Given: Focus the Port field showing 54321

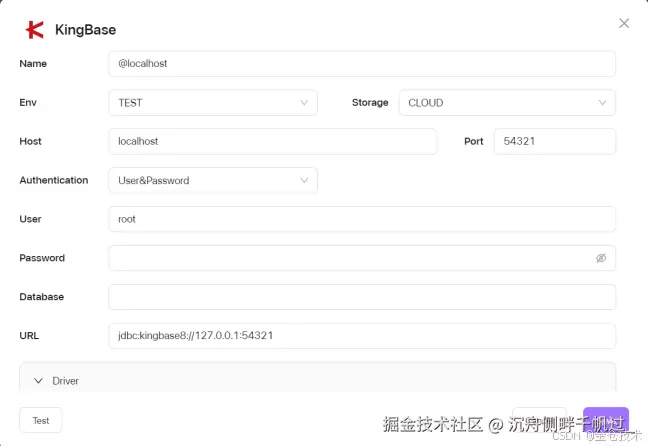Looking at the screenshot, I should point(555,141).
